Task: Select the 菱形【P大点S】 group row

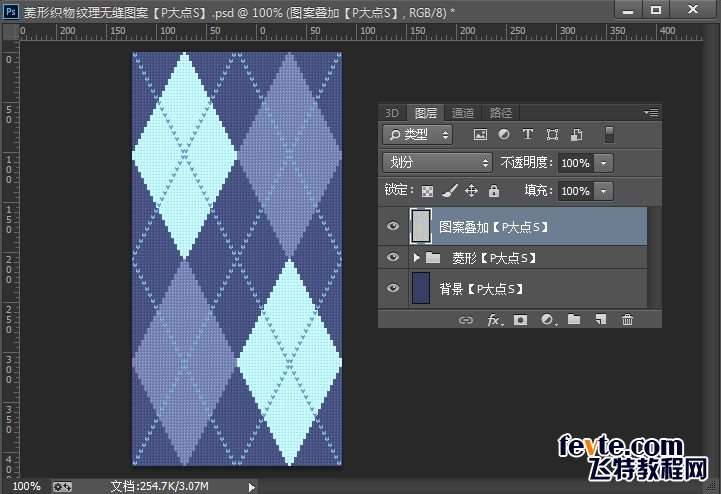Action: coord(513,258)
